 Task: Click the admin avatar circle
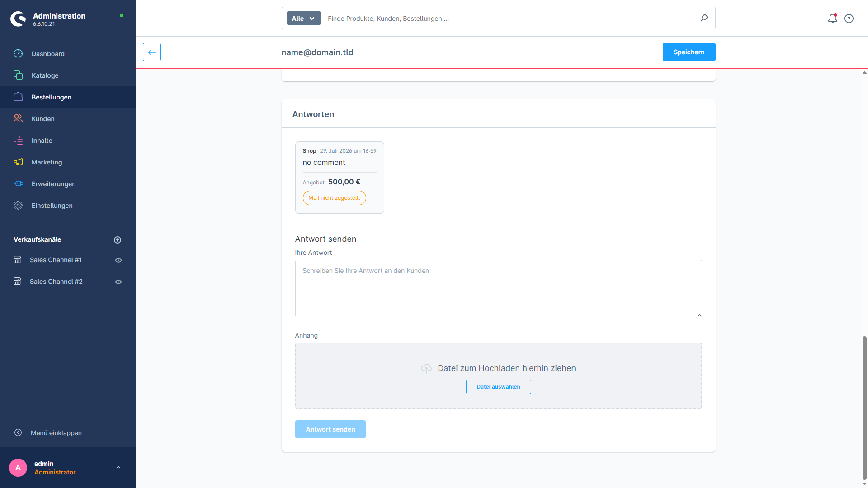tap(18, 468)
